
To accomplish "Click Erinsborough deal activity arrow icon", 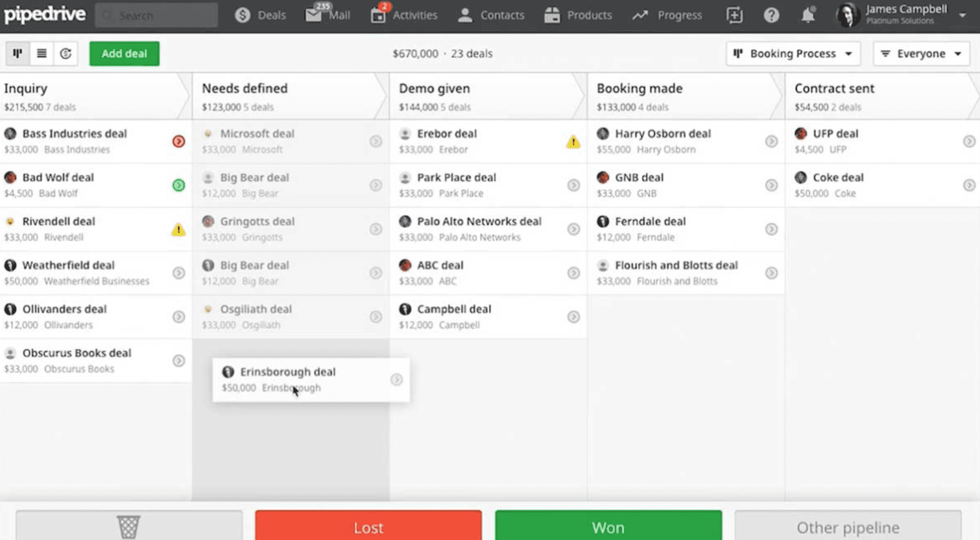I will (x=396, y=380).
